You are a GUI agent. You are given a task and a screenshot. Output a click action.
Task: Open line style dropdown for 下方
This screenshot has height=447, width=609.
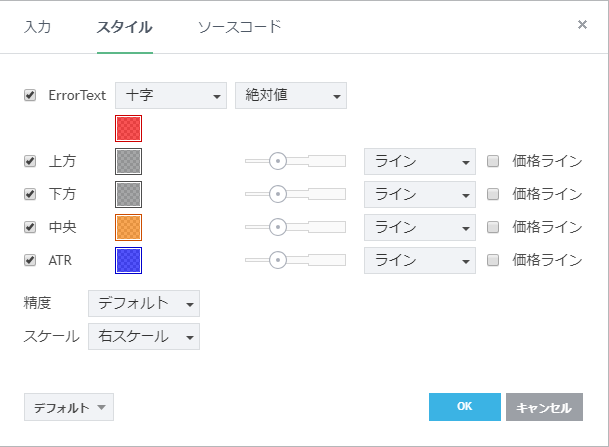click(419, 194)
